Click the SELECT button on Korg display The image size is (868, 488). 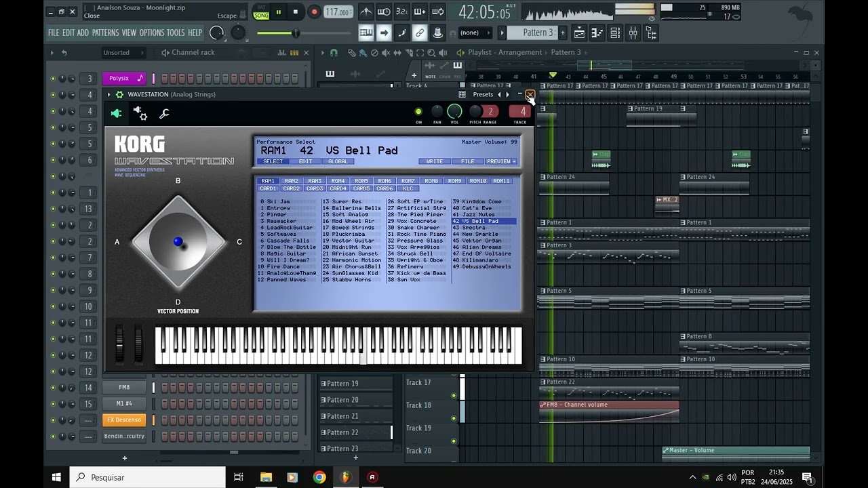273,161
